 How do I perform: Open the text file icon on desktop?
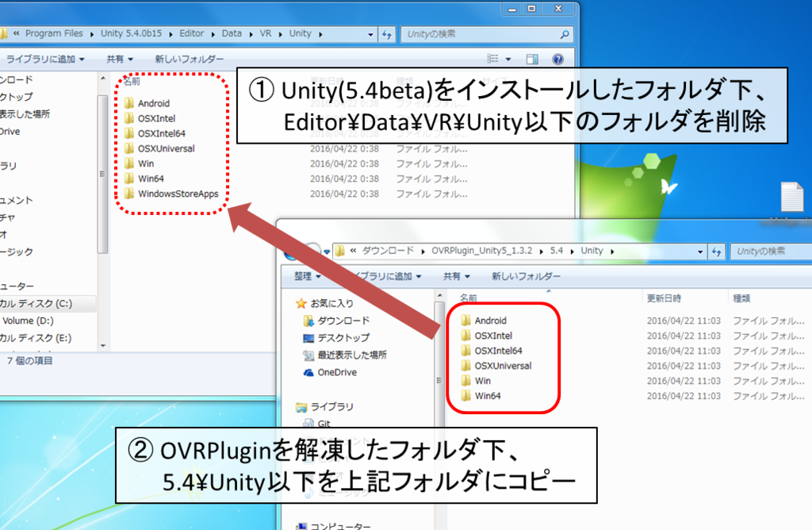(x=792, y=197)
